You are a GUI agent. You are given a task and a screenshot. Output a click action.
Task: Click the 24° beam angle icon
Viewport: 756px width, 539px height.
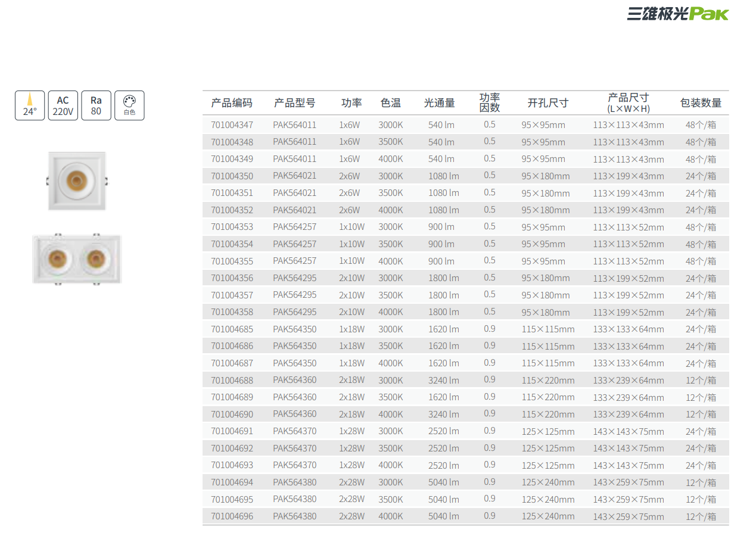point(30,105)
